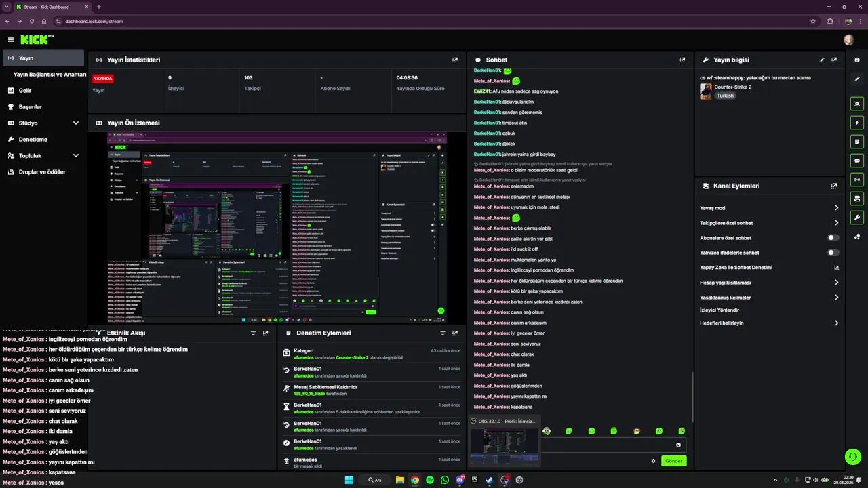Screen dimensions: 868x488
Task: Open the green support headset bubble
Action: (x=852, y=456)
